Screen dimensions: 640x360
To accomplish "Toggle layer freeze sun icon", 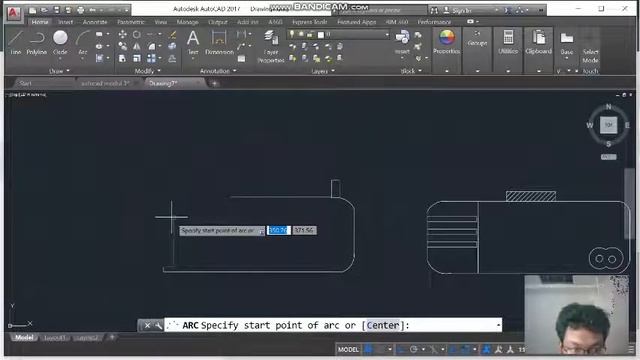I will pyautogui.click(x=301, y=35).
